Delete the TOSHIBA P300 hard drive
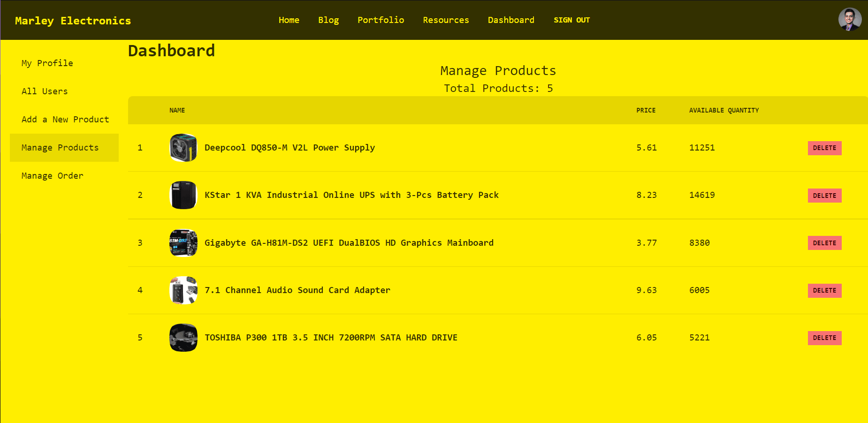Image resolution: width=868 pixels, height=423 pixels. coord(824,338)
